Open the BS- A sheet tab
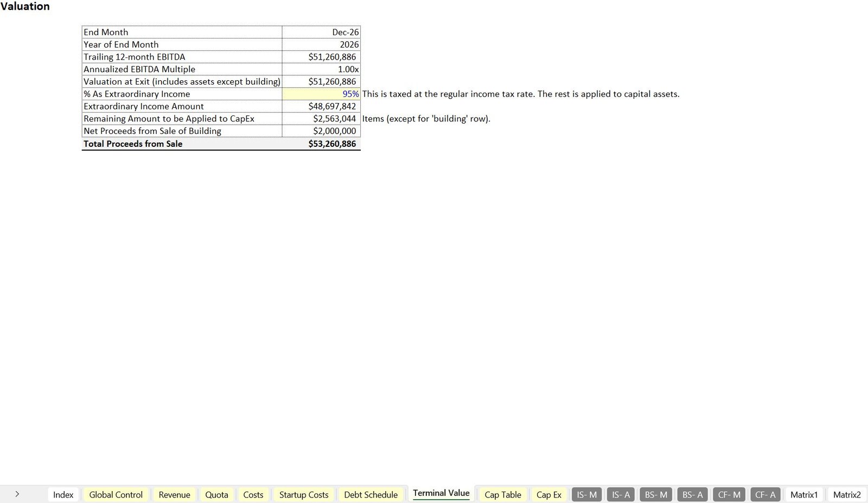This screenshot has width=868, height=503. [x=692, y=494]
